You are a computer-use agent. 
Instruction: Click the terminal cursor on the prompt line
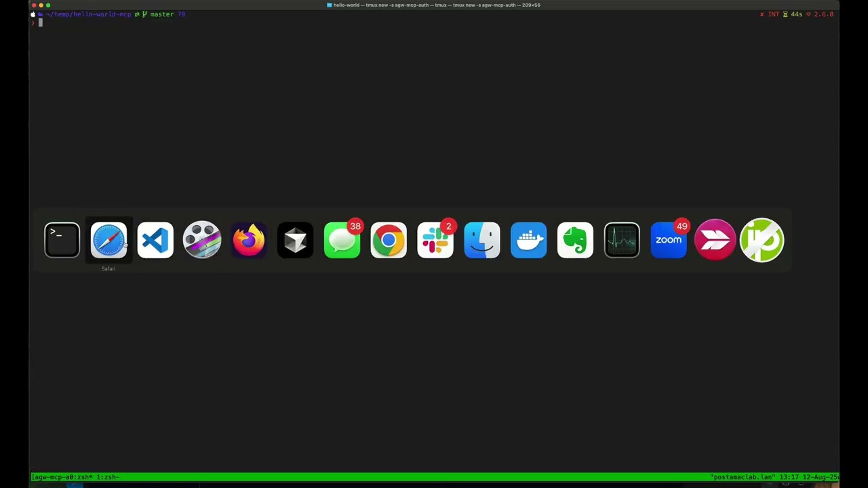point(40,22)
